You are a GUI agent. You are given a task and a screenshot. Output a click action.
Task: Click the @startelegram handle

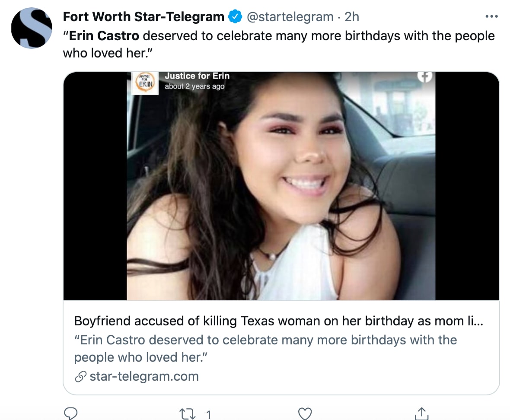click(x=290, y=17)
